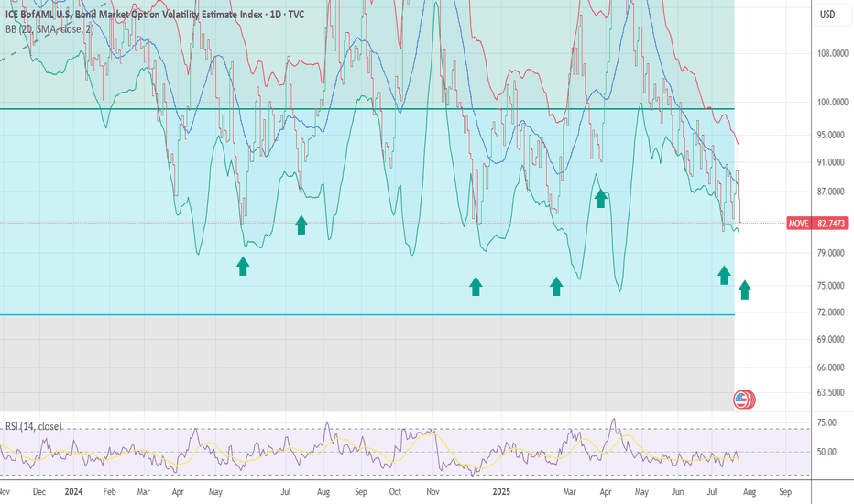Click the Oct label on time axis

[x=395, y=491]
